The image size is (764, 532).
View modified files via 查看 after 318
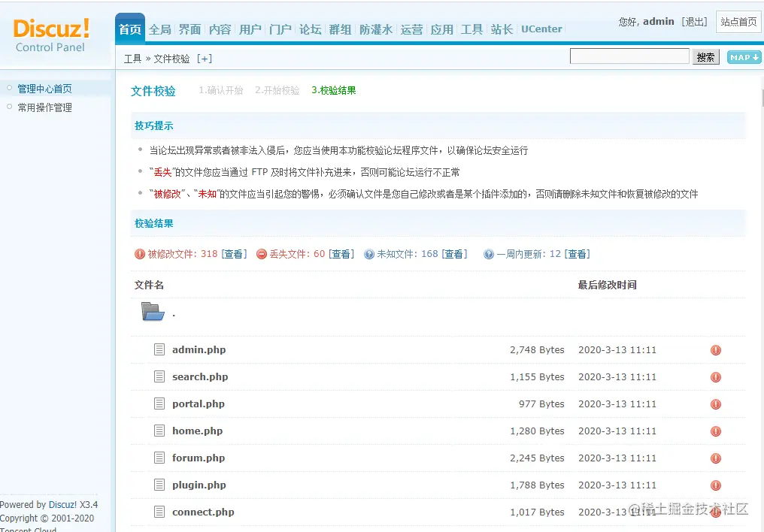click(234, 254)
